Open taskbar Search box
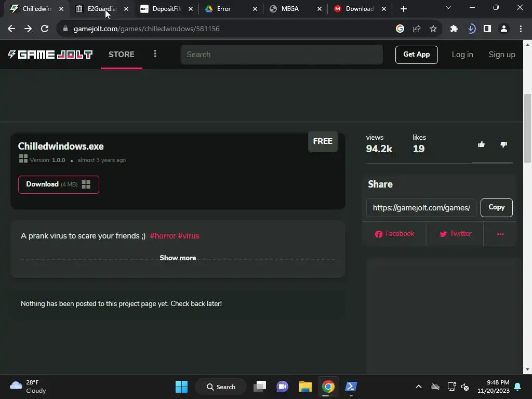 click(x=221, y=387)
